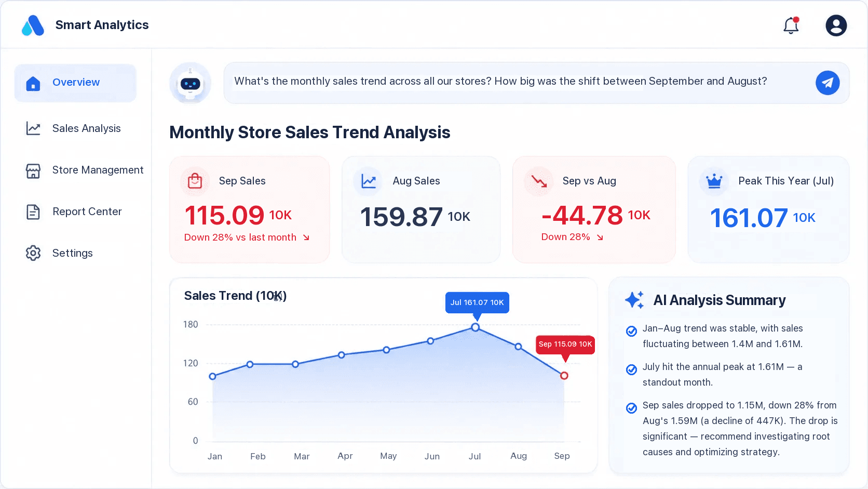
Task: Click the Aug data point on chart
Action: (518, 346)
